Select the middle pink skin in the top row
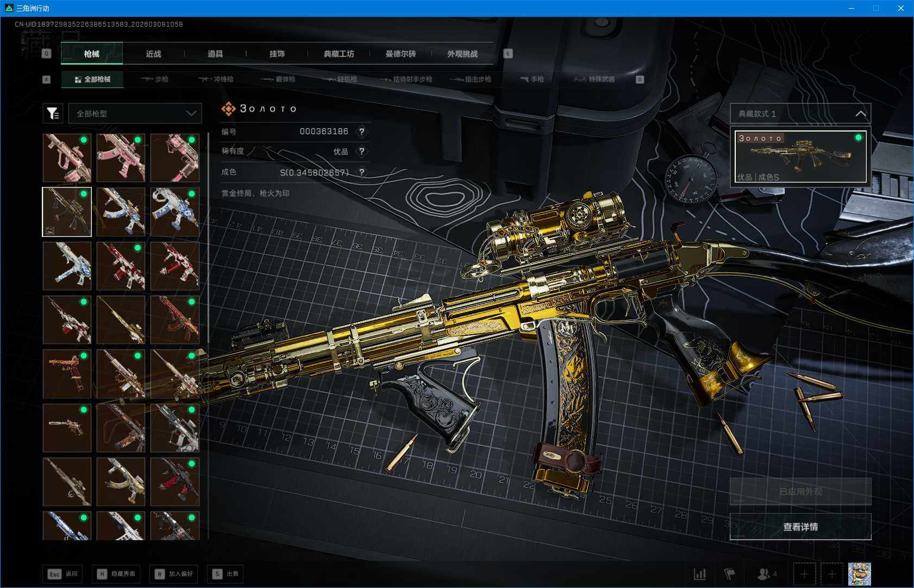Image resolution: width=914 pixels, height=588 pixels. (121, 158)
